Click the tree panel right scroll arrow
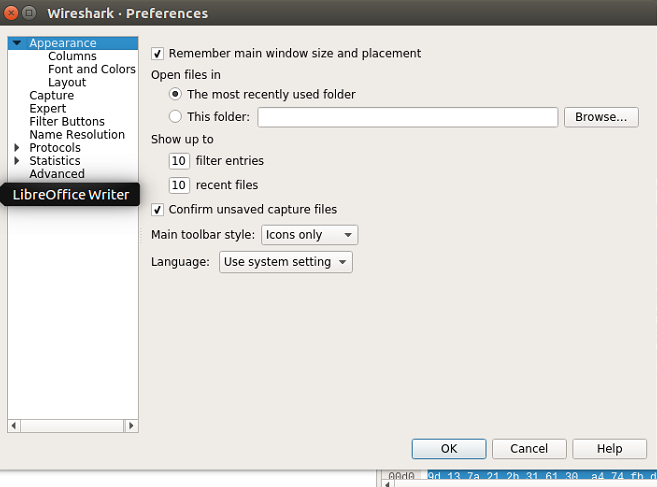Screen dimensions: 657x487 pyautogui.click(x=131, y=426)
